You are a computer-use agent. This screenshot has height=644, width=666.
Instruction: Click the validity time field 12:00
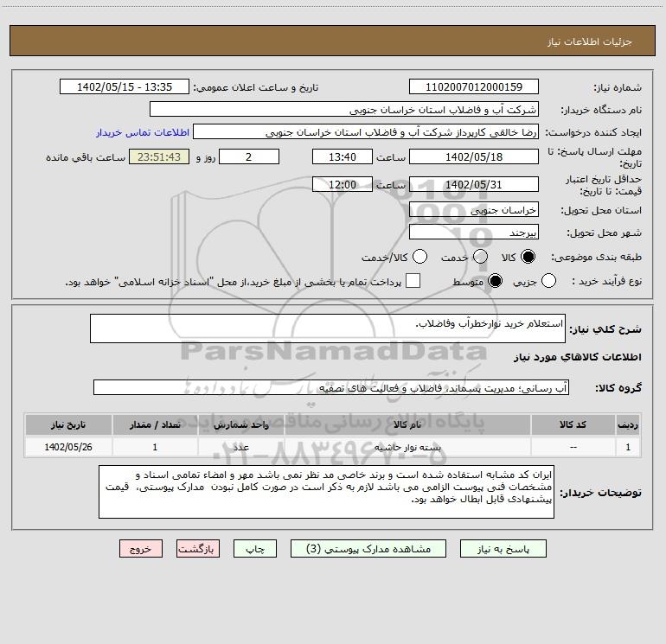[x=343, y=184]
